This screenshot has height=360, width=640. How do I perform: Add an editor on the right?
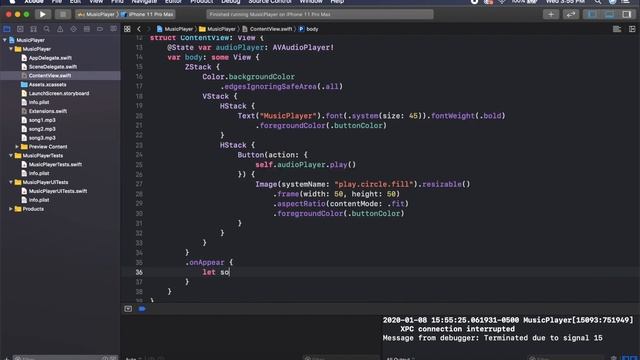tap(632, 29)
